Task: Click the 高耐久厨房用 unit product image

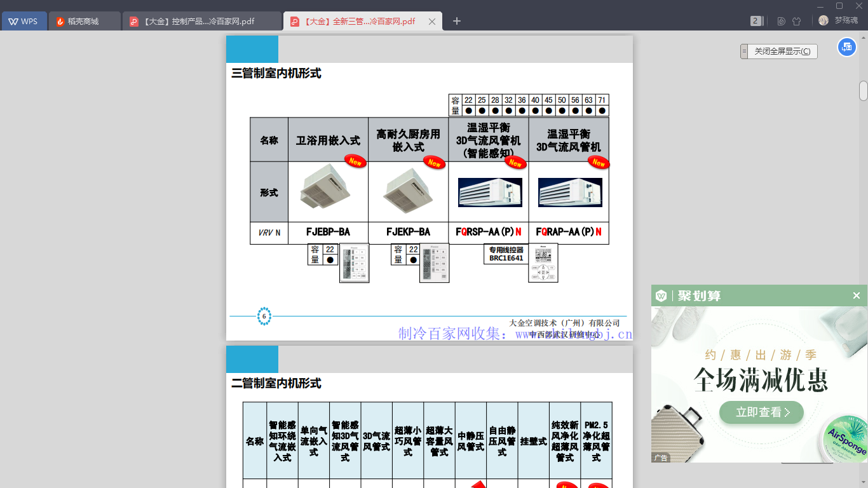Action: point(408,190)
